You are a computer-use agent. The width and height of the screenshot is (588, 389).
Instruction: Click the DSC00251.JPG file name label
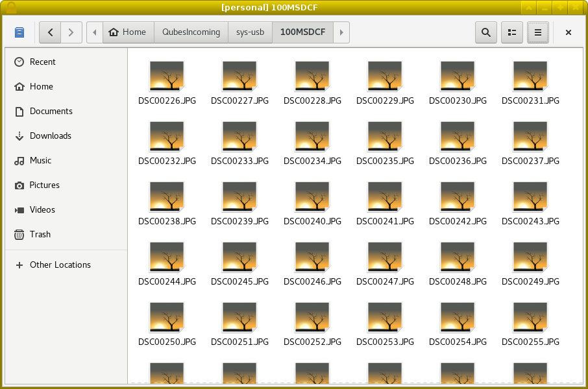coord(239,342)
